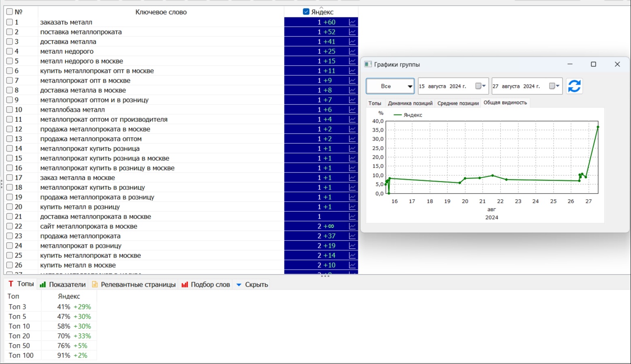
Task: Open chart for 'сайт металлопроката в москве'
Action: pos(352,226)
